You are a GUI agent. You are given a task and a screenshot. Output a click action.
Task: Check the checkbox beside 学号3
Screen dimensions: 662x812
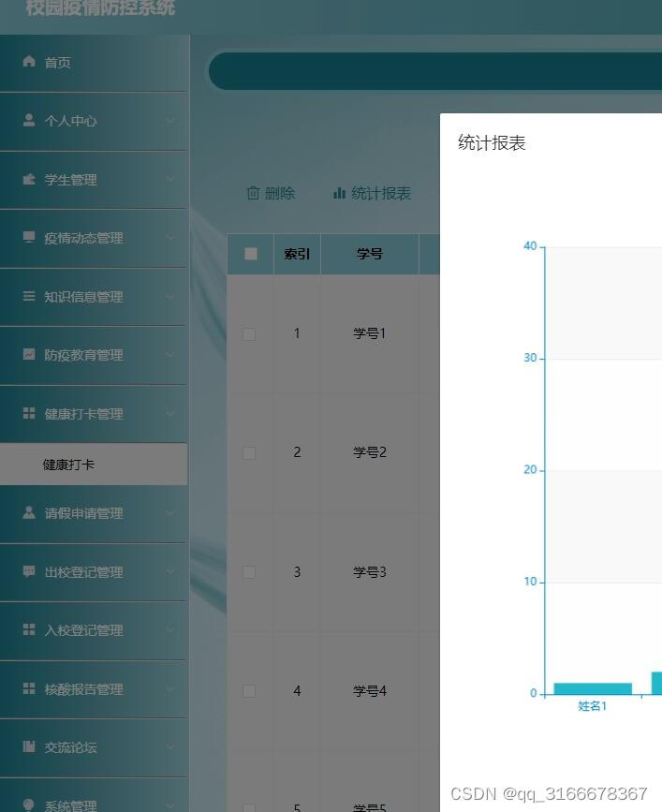pos(249,571)
